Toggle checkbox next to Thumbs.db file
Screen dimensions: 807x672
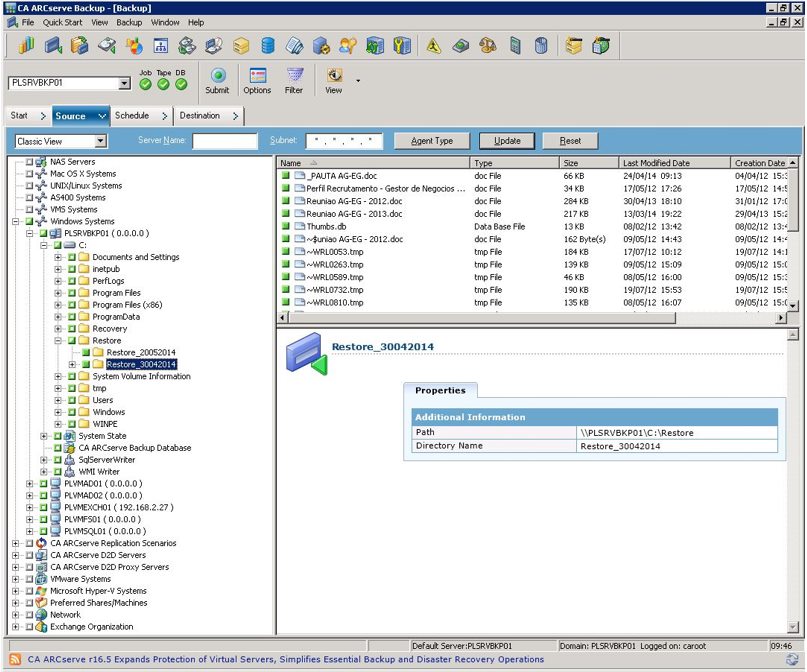pyautogui.click(x=285, y=227)
